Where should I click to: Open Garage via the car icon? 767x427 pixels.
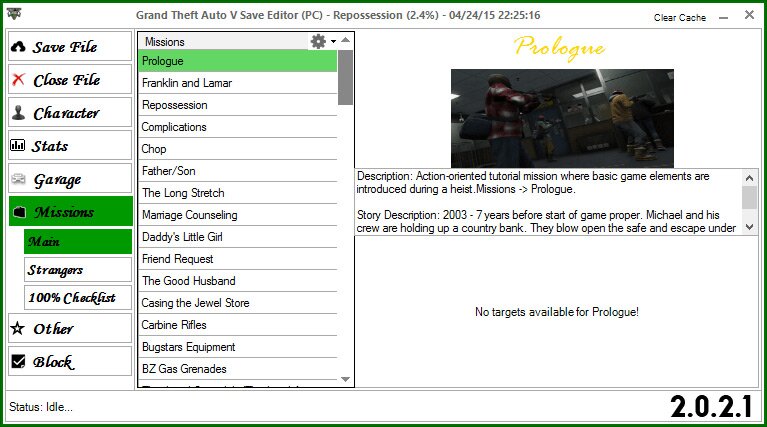[18, 180]
